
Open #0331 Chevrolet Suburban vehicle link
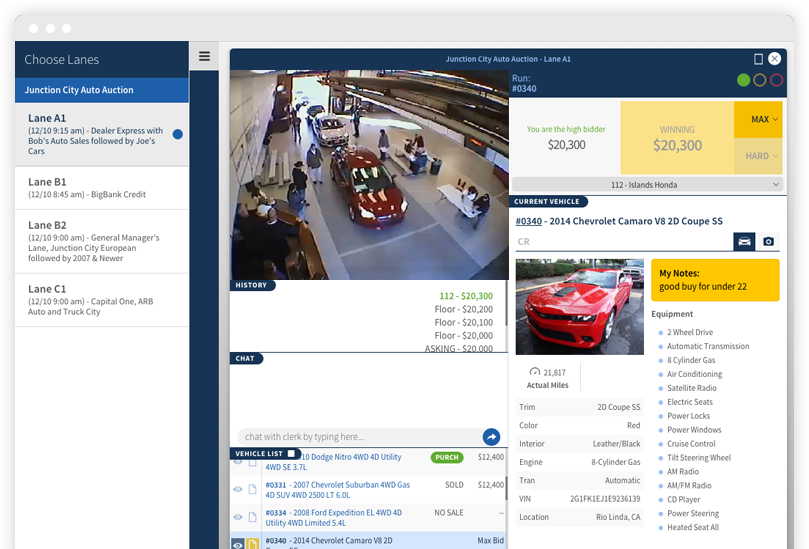click(x=337, y=490)
